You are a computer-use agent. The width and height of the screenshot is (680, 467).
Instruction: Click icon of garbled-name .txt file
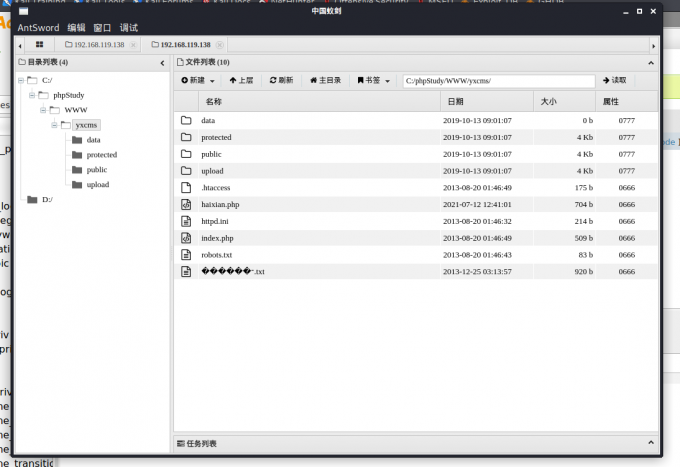pos(186,271)
